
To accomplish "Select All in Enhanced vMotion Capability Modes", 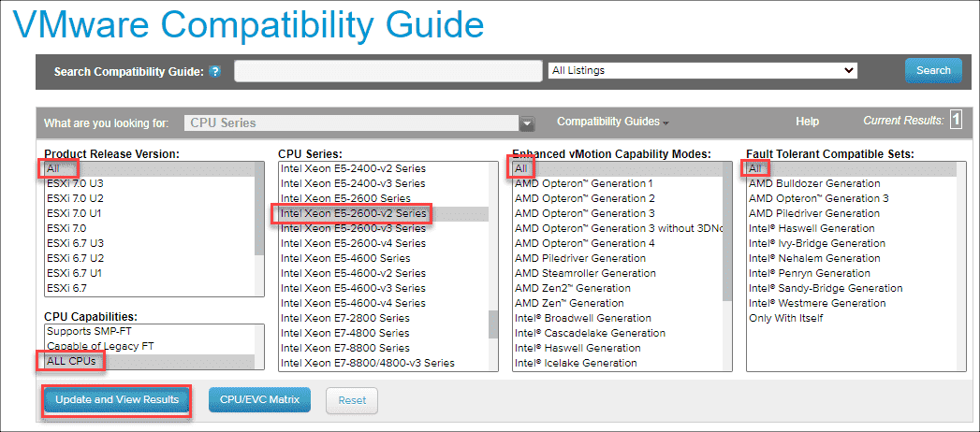I will (617, 168).
